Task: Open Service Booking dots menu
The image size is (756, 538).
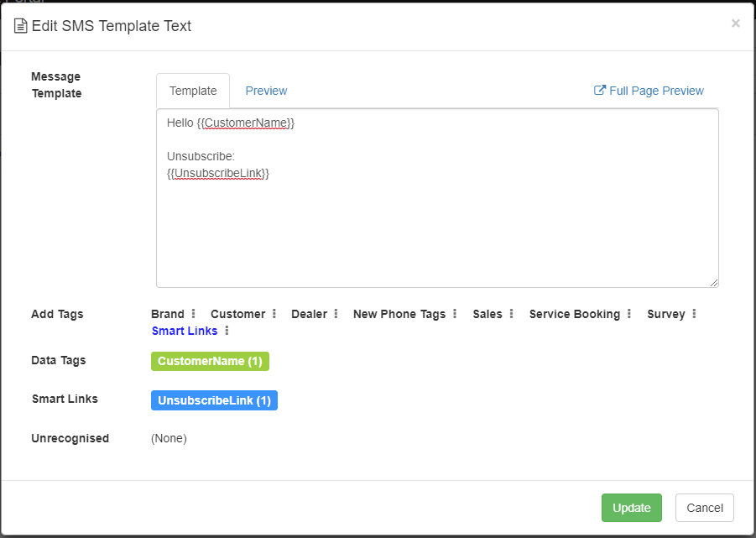Action: point(629,314)
